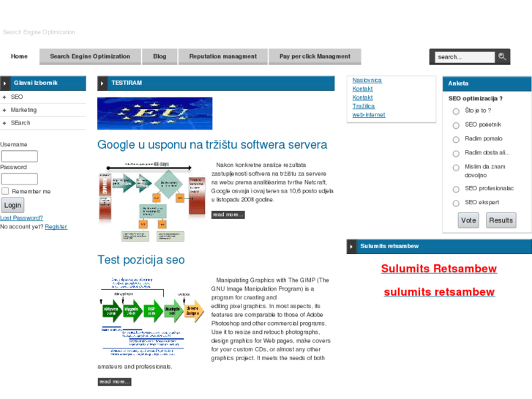Screen dimensions: 532x399
Task: Click the arrow icon beside Sulumits retsambew header
Action: pyautogui.click(x=351, y=247)
